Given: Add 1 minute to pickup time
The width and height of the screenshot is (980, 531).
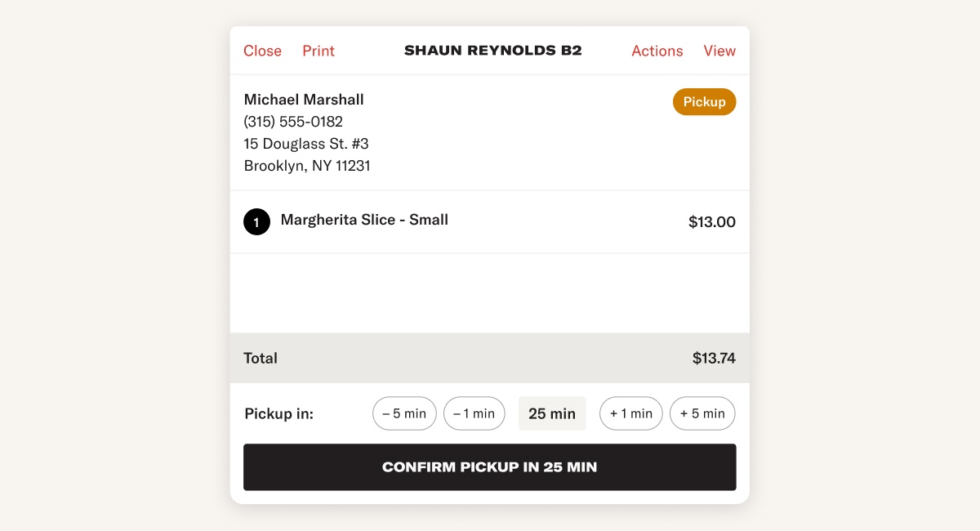Looking at the screenshot, I should [631, 413].
